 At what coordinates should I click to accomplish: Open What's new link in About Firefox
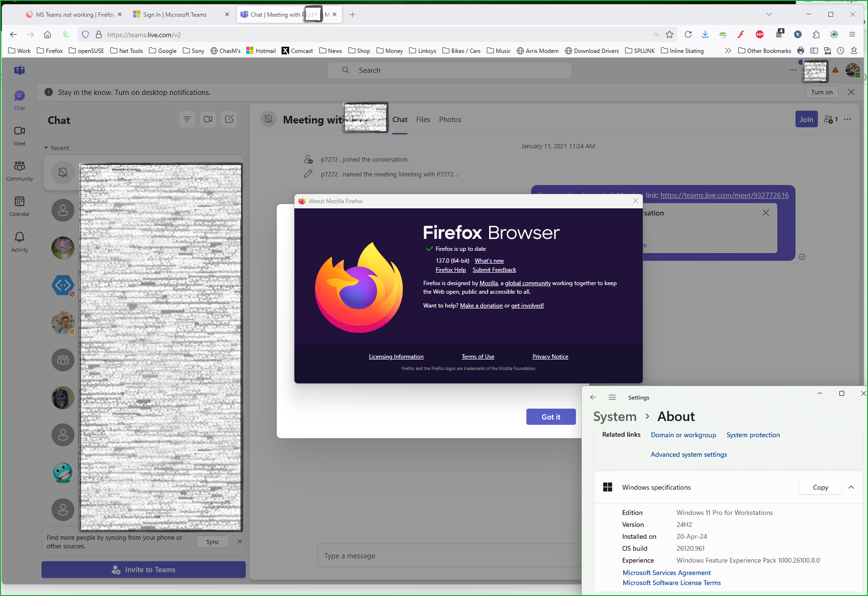(489, 261)
